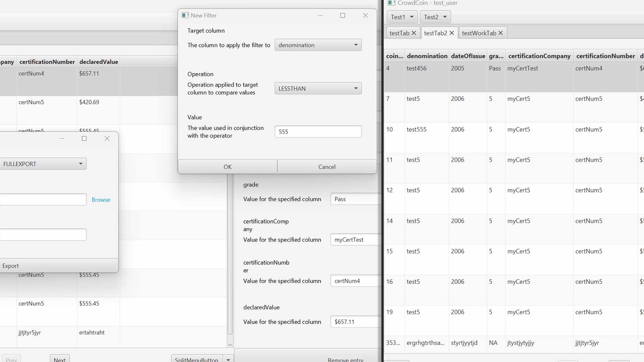Open the SplitMenuButton arrow dropdown
The image size is (644, 362).
point(228,359)
